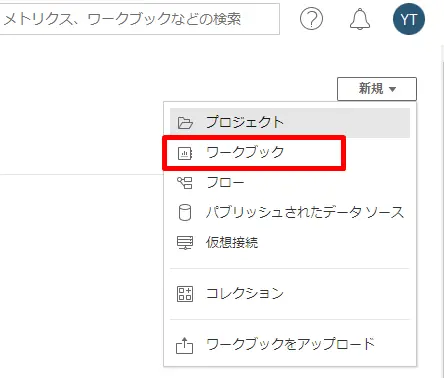Screen dimensions: 444x378
Task: Select the 仮想接続 menu entry
Action: [x=290, y=243]
